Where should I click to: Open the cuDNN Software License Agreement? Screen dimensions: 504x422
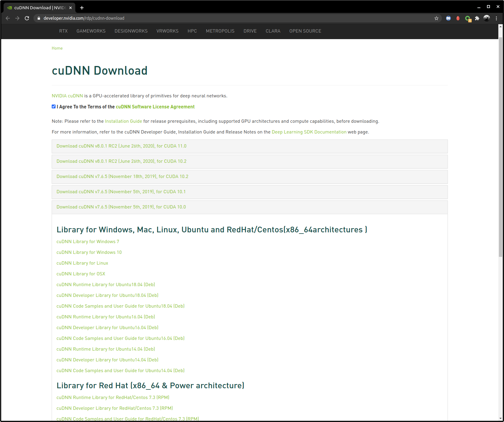pyautogui.click(x=155, y=107)
